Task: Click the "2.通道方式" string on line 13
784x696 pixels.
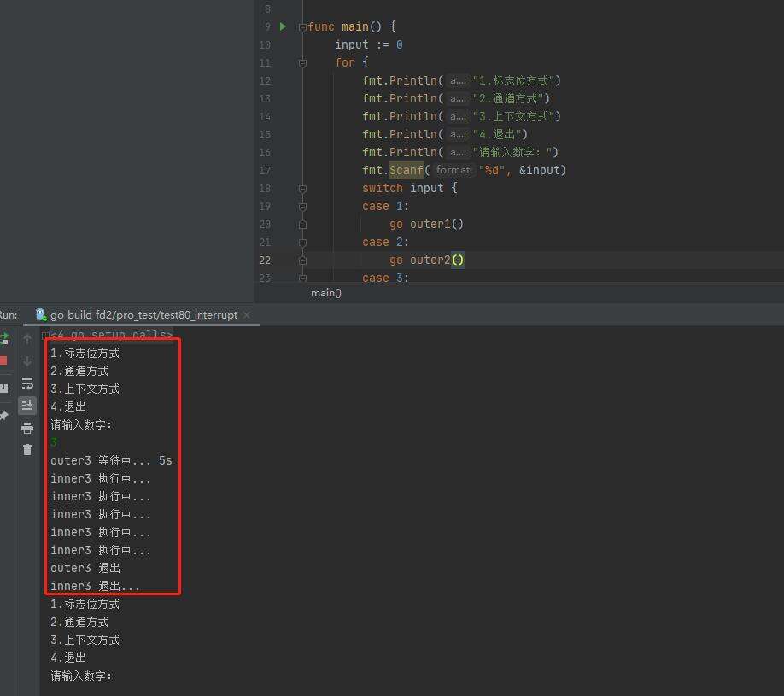Action: tap(508, 98)
